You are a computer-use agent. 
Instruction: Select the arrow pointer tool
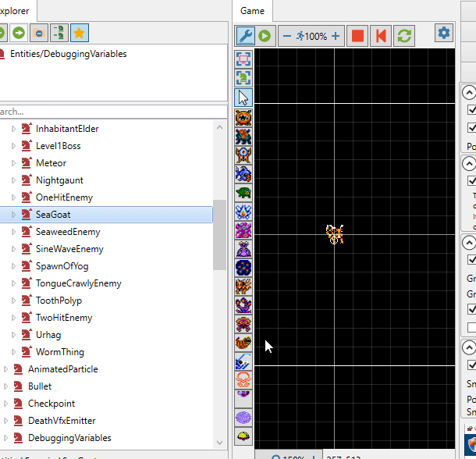click(x=243, y=98)
